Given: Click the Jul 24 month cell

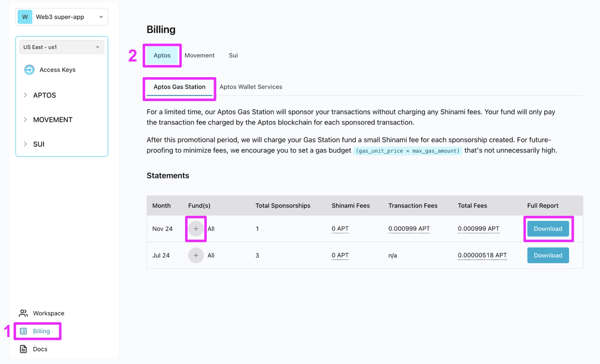Looking at the screenshot, I should click(x=161, y=255).
